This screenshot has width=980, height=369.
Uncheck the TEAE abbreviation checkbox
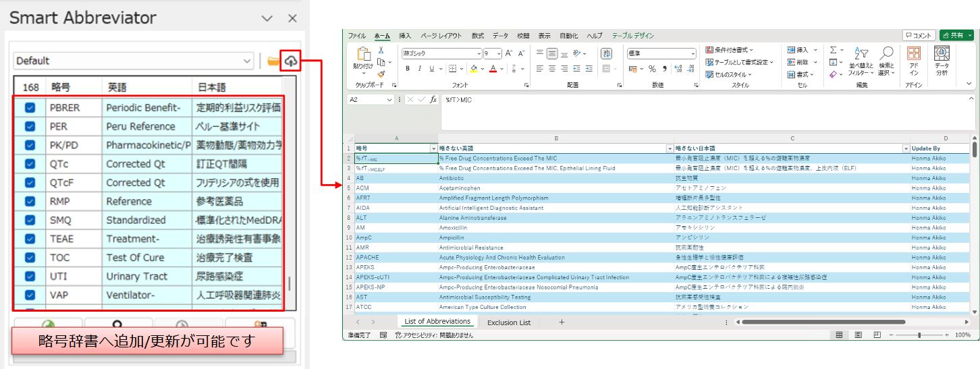(x=30, y=239)
